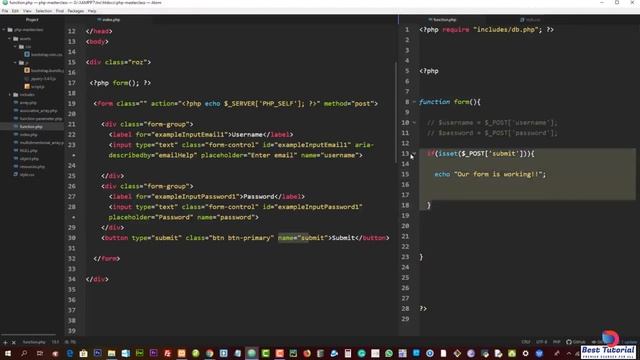The width and height of the screenshot is (640, 360).
Task: Open Microsoft Store from taskbar
Action: 84,353
